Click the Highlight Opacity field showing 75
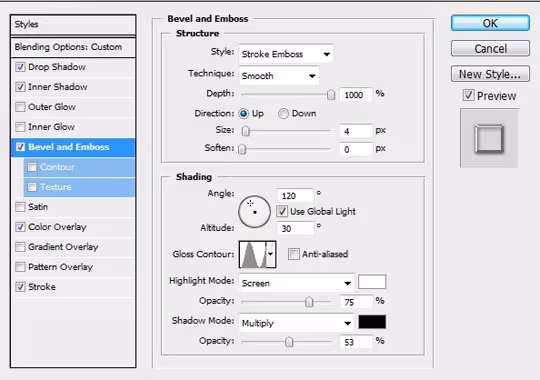Screen dimensions: 540x380 [356, 302]
